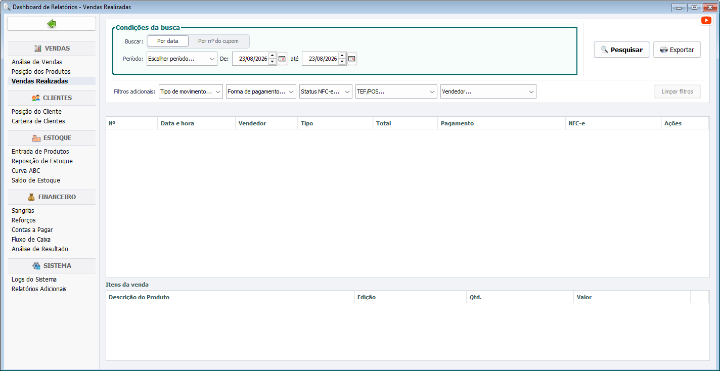The image size is (720, 371).
Task: Open the 'TEF/POS' filter dropdown
Action: 396,91
